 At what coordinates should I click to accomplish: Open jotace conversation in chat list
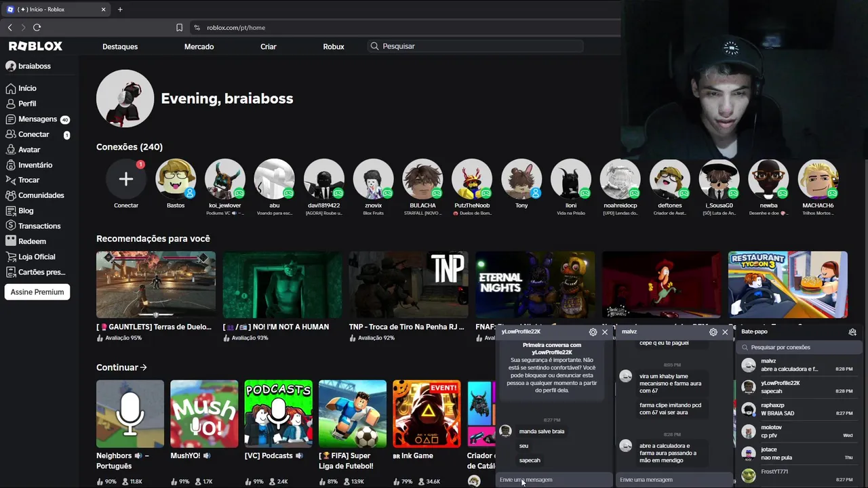[798, 453]
